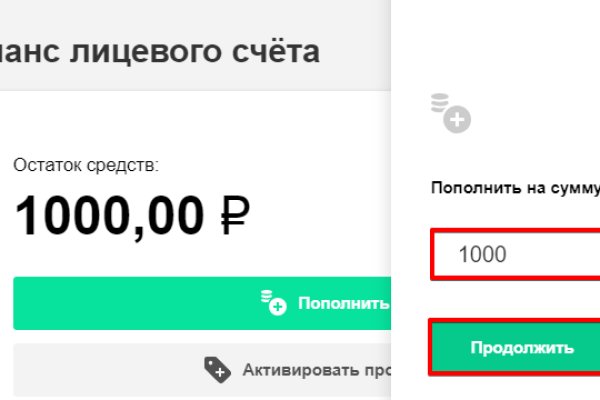This screenshot has width=600, height=400.
Task: Click the tag icon beside Активировать
Action: 217,370
